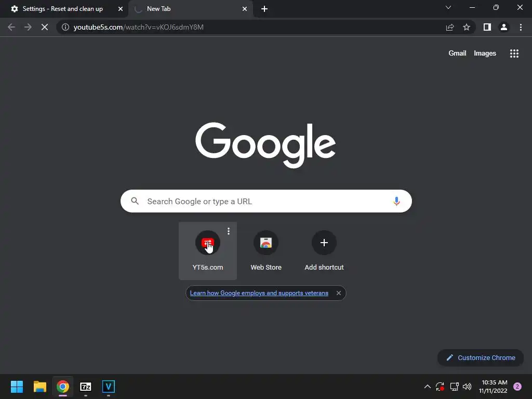The image size is (532, 399).
Task: Open notification center badge
Action: coord(517,387)
